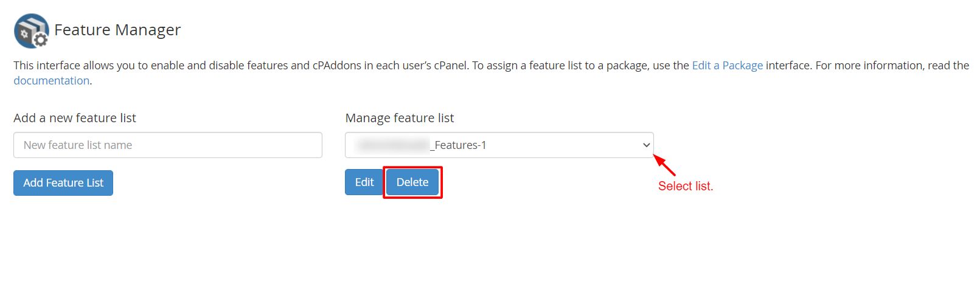The image size is (980, 307).
Task: Click the Feature Manager heading text
Action: tap(117, 30)
